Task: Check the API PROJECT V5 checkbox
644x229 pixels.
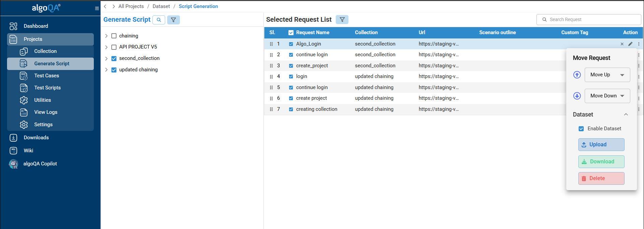Action: 114,47
